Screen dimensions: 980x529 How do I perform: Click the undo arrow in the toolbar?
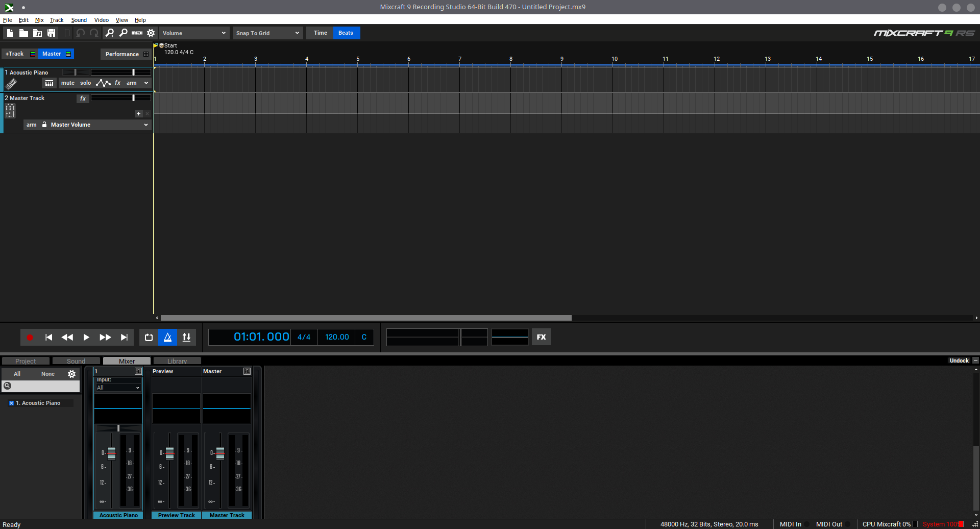click(80, 33)
